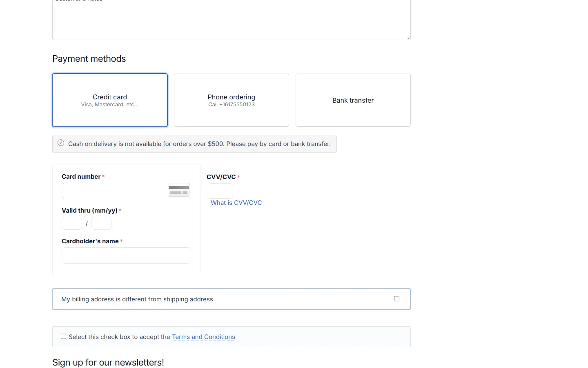Image resolution: width=588 pixels, height=368 pixels.
Task: Focus the Cardholder's name field
Action: coord(126,256)
